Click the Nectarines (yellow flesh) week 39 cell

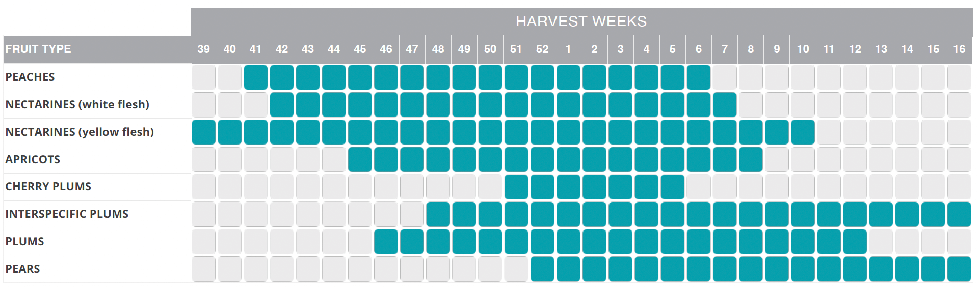(203, 132)
